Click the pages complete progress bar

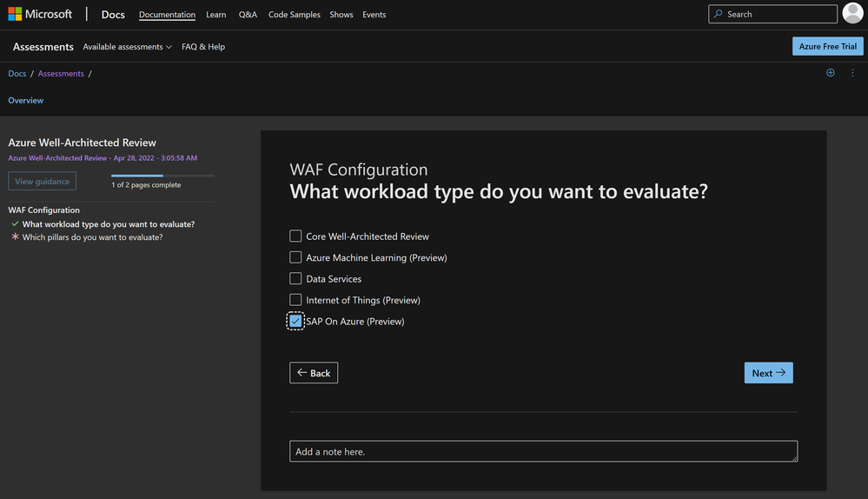point(162,176)
